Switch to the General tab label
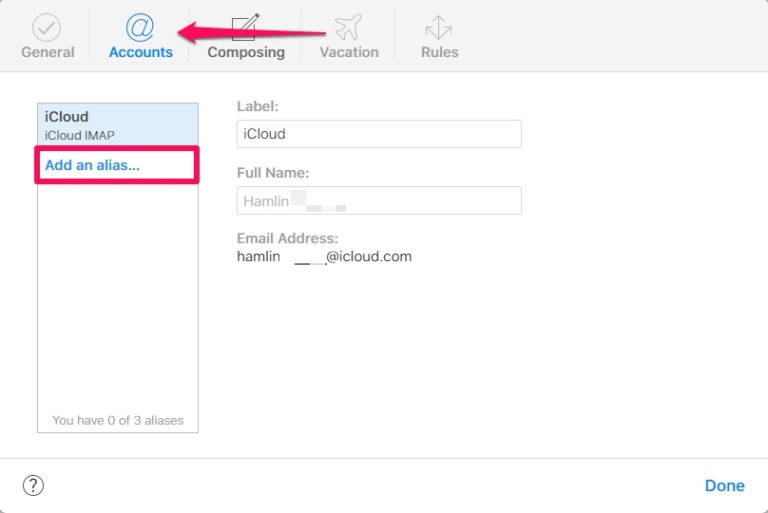The width and height of the screenshot is (768, 513). [x=47, y=52]
